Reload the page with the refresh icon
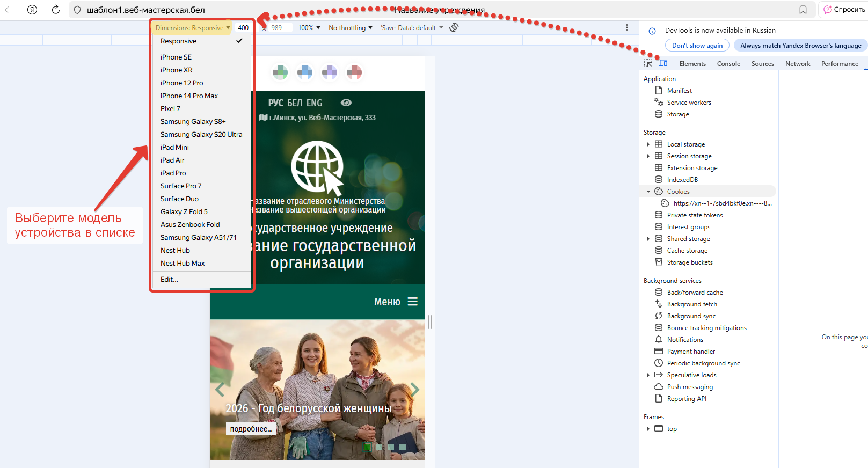 click(55, 10)
